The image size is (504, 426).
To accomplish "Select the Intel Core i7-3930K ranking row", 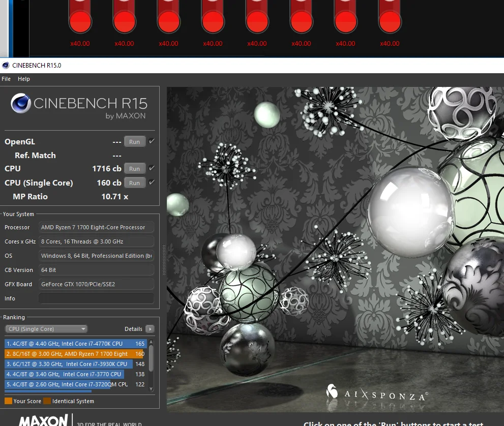I will (x=76, y=364).
